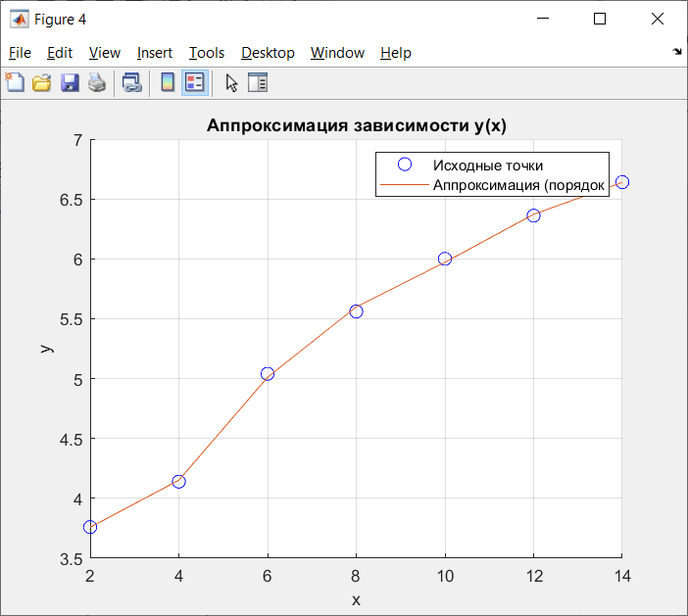Image resolution: width=688 pixels, height=616 pixels.
Task: Click the Print Figure icon
Action: (96, 82)
